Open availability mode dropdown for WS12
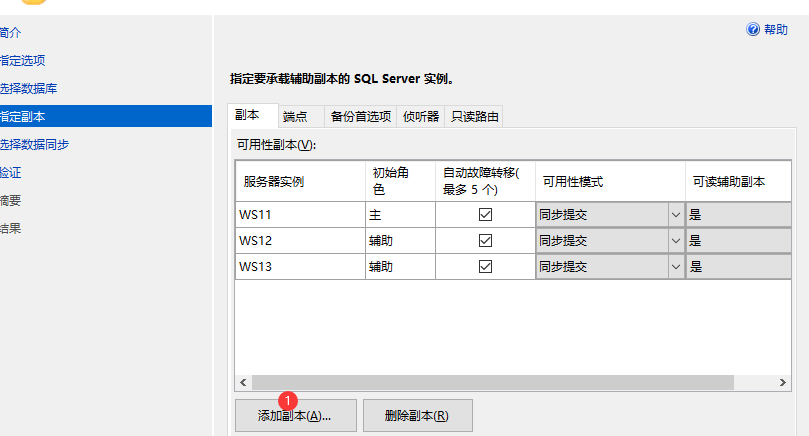 676,240
